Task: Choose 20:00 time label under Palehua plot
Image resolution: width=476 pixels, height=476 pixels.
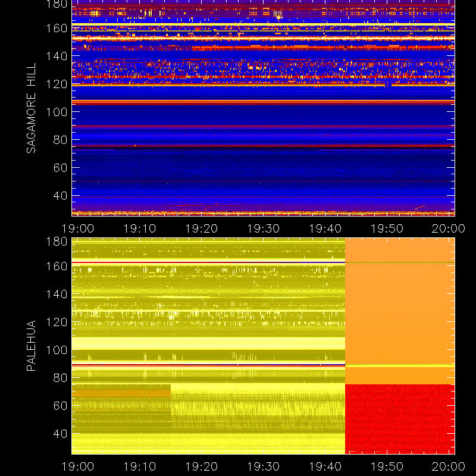Action: [x=449, y=466]
